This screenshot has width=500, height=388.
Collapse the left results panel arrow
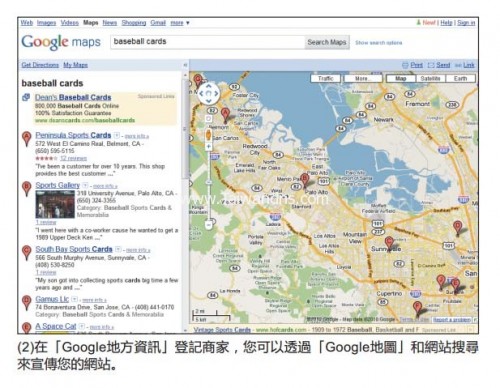(x=185, y=65)
